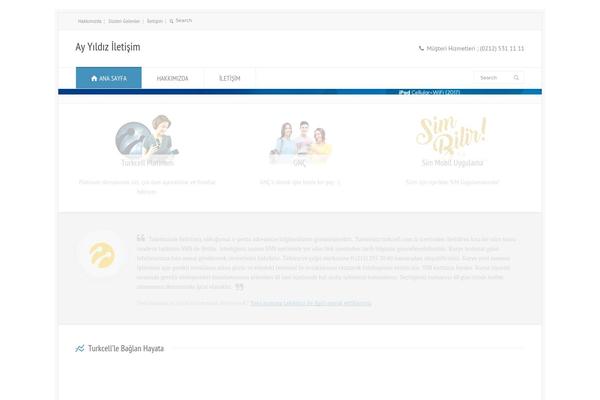Click the yellow Turkcell logo circle
This screenshot has width=600, height=400.
[x=102, y=255]
